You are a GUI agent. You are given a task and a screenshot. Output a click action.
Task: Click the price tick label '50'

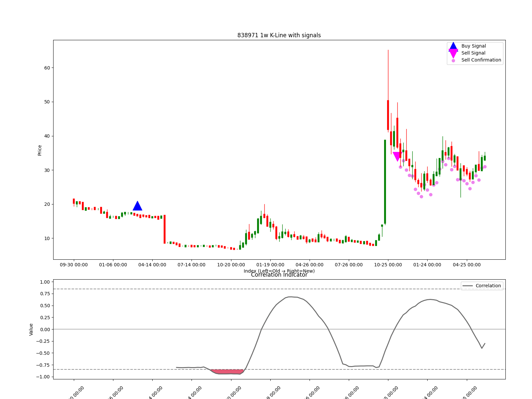tap(47, 102)
